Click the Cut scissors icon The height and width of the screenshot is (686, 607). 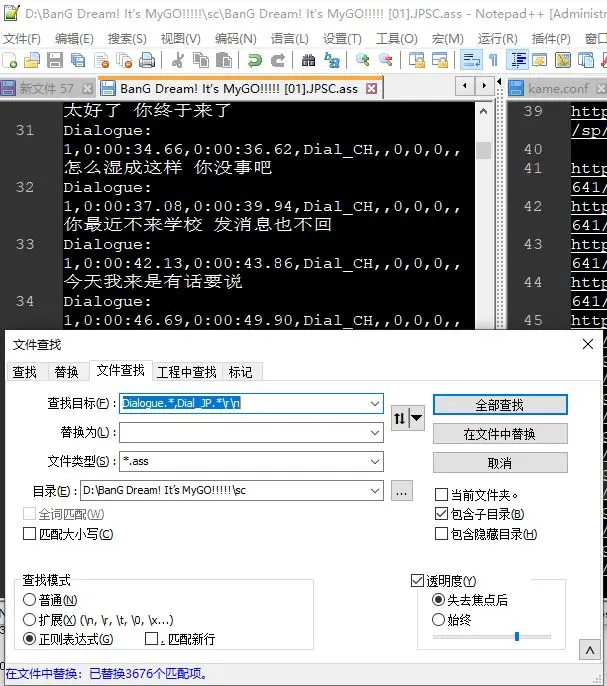(177, 60)
